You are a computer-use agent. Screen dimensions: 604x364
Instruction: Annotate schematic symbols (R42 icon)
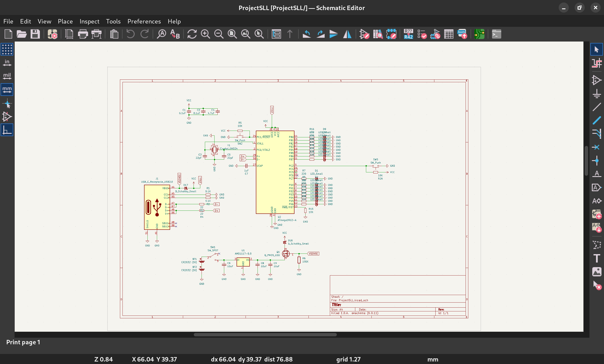point(408,34)
